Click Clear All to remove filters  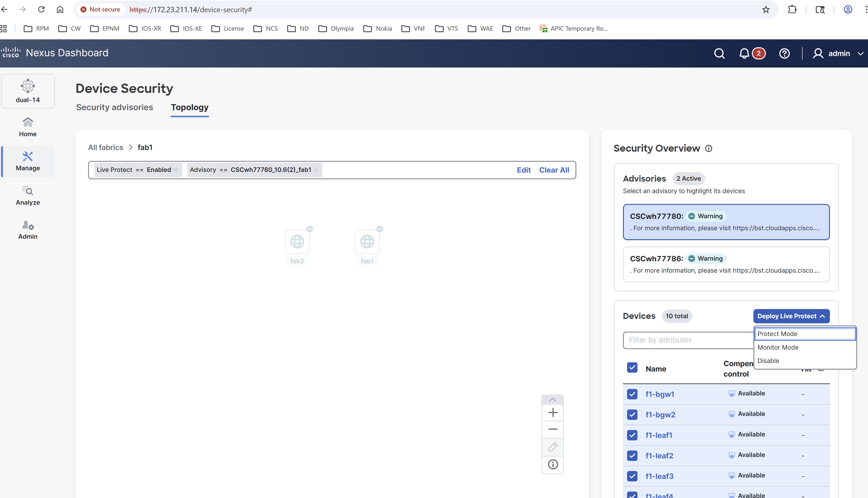click(554, 170)
